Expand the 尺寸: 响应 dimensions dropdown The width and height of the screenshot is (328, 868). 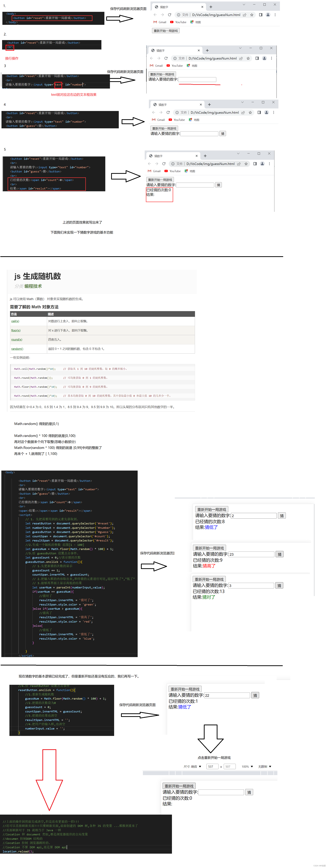click(192, 766)
